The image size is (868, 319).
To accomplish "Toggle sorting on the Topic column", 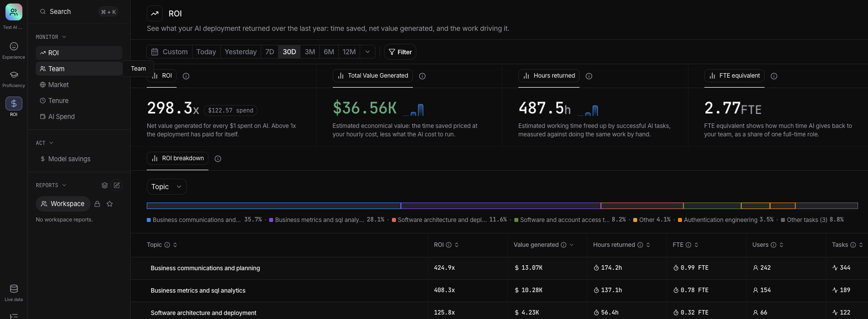I will coord(175,245).
